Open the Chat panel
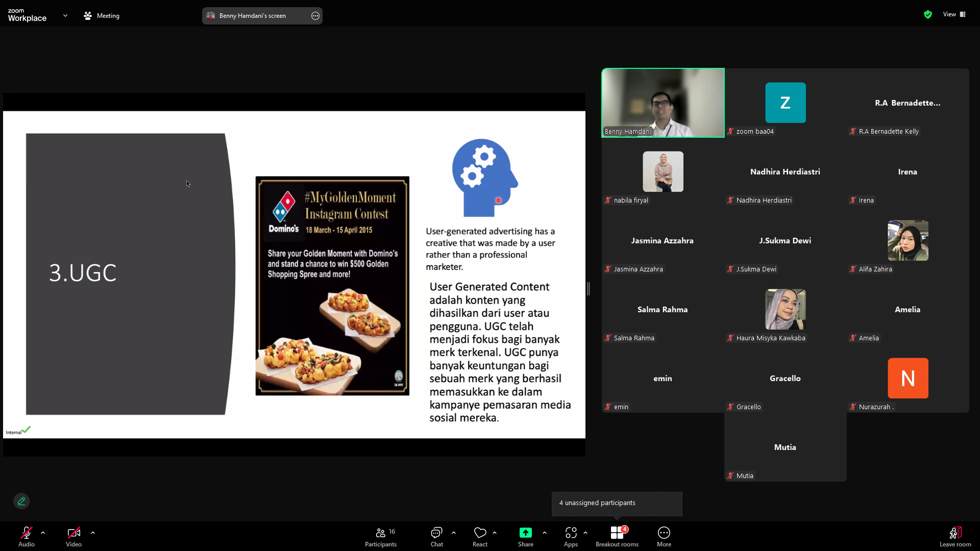 coord(436,536)
